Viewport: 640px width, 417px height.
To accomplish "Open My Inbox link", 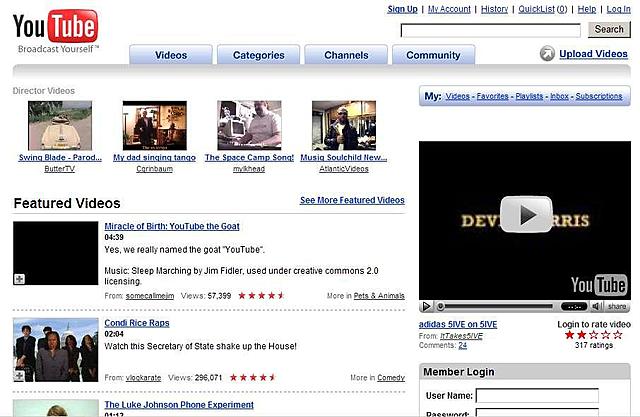I will click(x=559, y=96).
